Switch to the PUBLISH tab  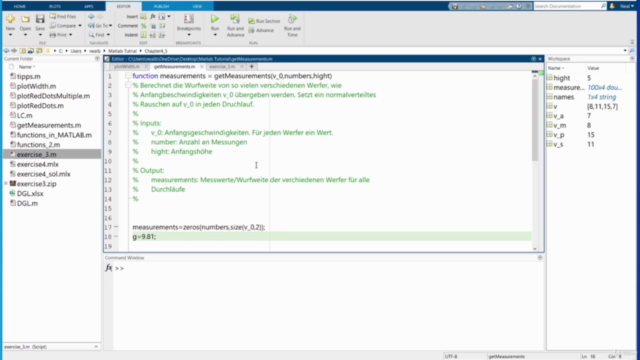(161, 6)
